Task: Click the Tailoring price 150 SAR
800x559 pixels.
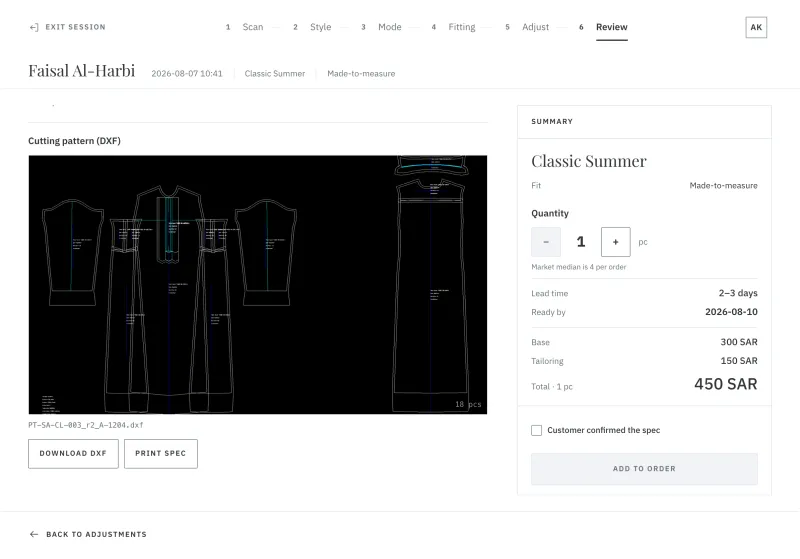Action: 739,361
